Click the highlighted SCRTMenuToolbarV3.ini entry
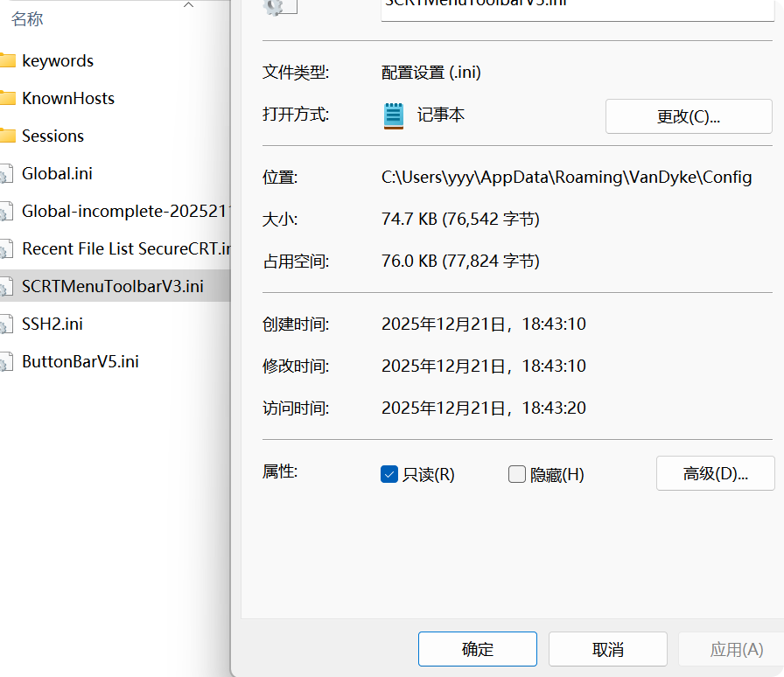784x677 pixels. click(x=112, y=287)
